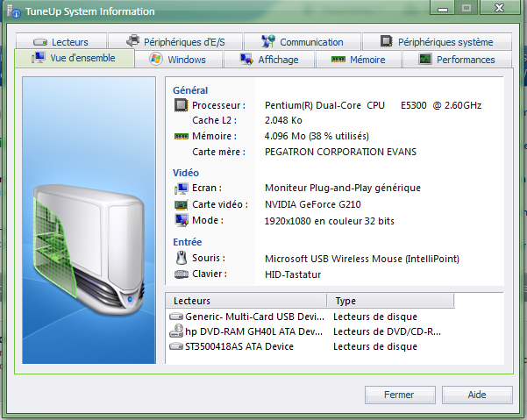This screenshot has height=420, width=527.
Task: Open the Mémoire tab
Action: point(359,60)
